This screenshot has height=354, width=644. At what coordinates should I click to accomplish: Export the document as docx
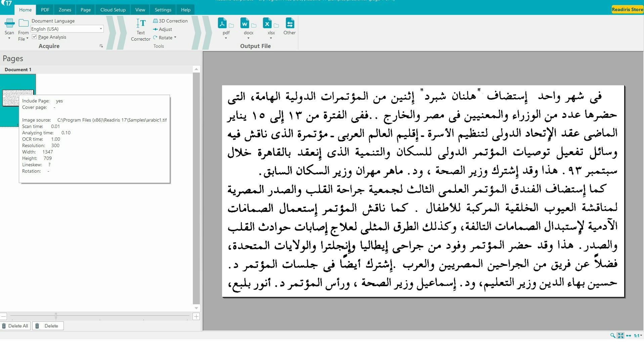coord(245,23)
